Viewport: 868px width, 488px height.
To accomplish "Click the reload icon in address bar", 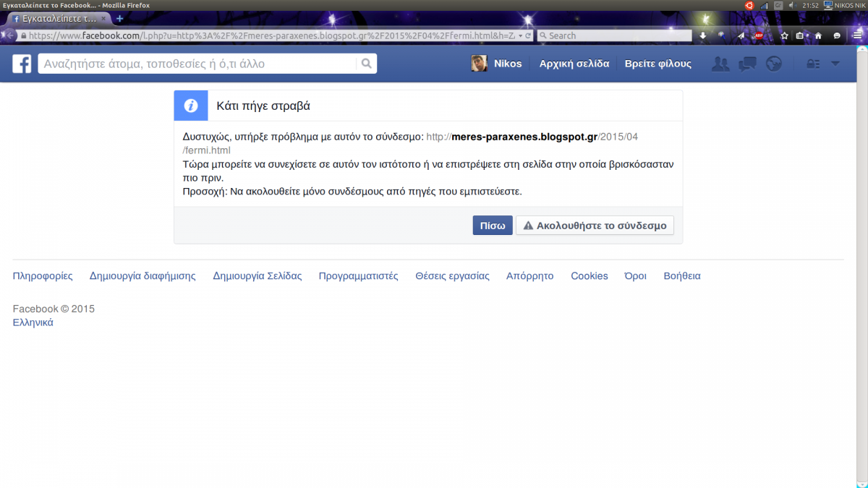I will (529, 35).
